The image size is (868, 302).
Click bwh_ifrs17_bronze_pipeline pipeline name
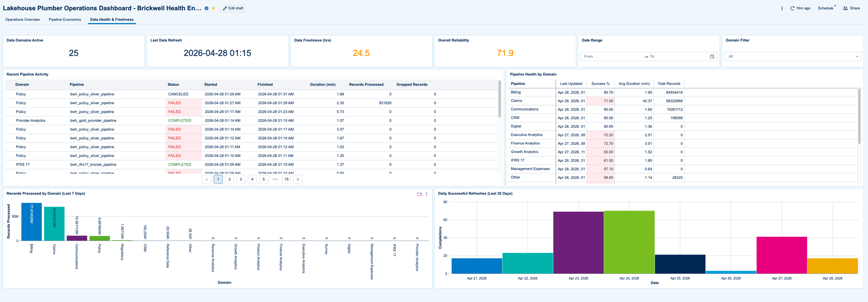click(93, 165)
